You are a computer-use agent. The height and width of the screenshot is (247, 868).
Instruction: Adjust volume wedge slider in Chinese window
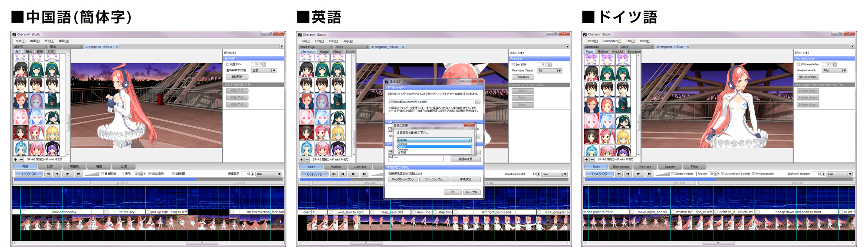coord(92,174)
